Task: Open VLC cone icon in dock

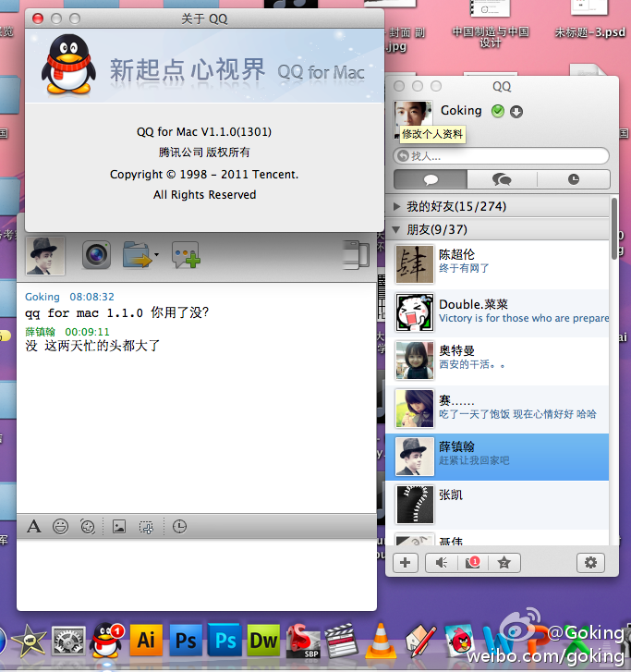Action: click(x=381, y=641)
